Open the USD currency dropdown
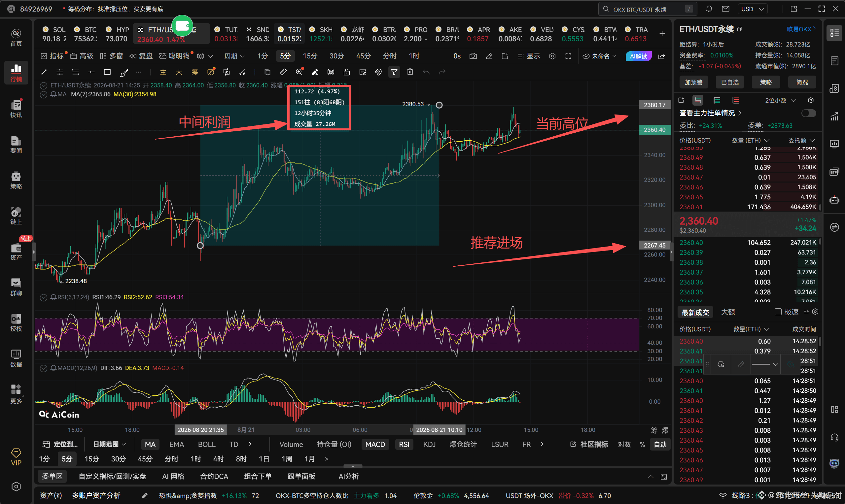 click(753, 9)
